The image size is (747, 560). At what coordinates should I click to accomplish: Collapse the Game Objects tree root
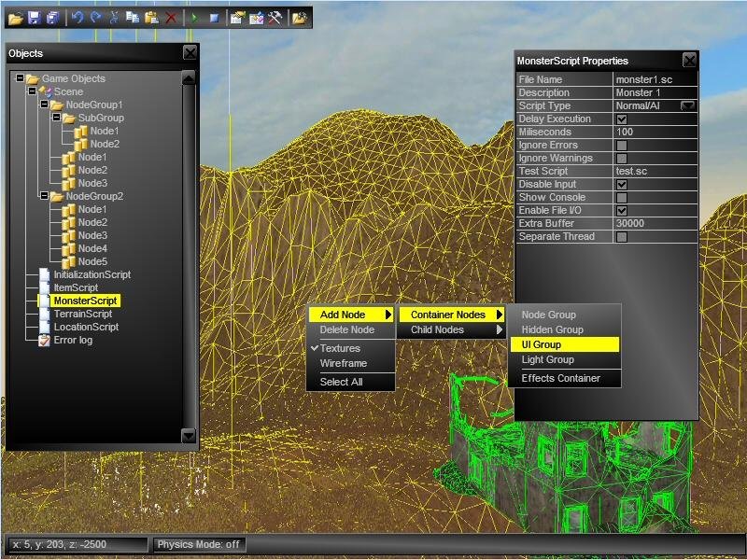pos(20,77)
